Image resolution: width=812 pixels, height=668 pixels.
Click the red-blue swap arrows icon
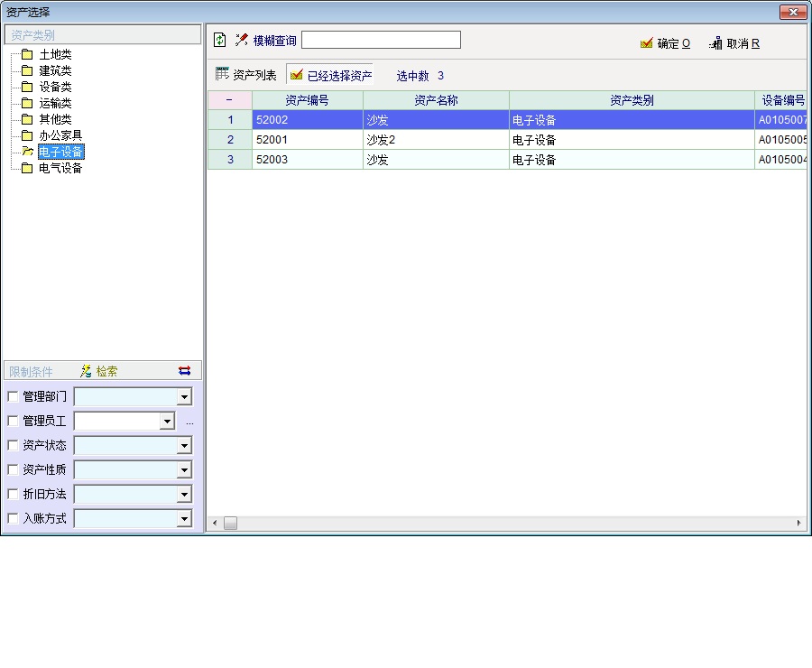pos(185,371)
